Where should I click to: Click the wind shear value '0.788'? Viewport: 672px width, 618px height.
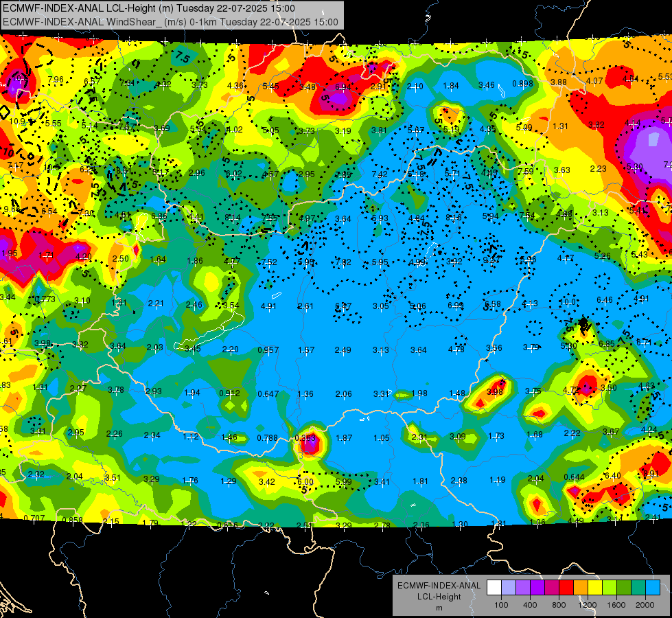click(x=268, y=438)
